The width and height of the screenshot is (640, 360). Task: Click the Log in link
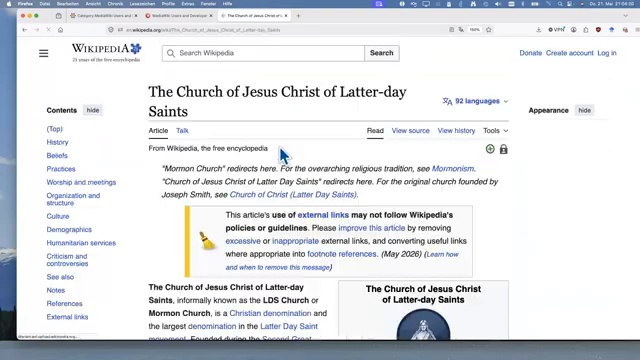pyautogui.click(x=607, y=53)
